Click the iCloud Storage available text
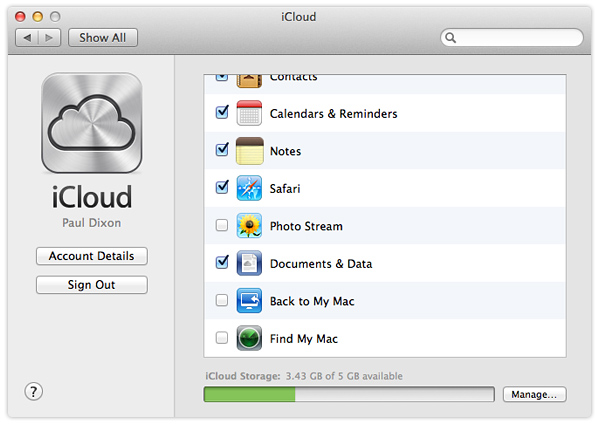596x432 pixels. click(x=304, y=376)
